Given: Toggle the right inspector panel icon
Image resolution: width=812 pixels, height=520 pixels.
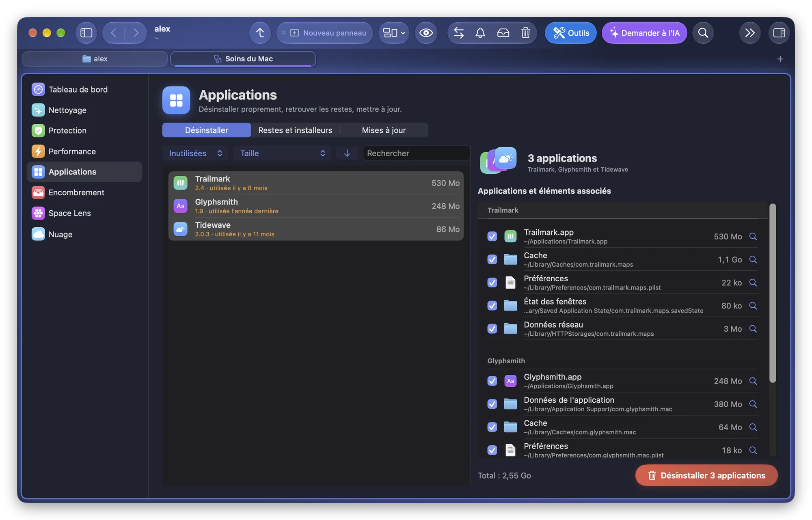Looking at the screenshot, I should pyautogui.click(x=779, y=33).
